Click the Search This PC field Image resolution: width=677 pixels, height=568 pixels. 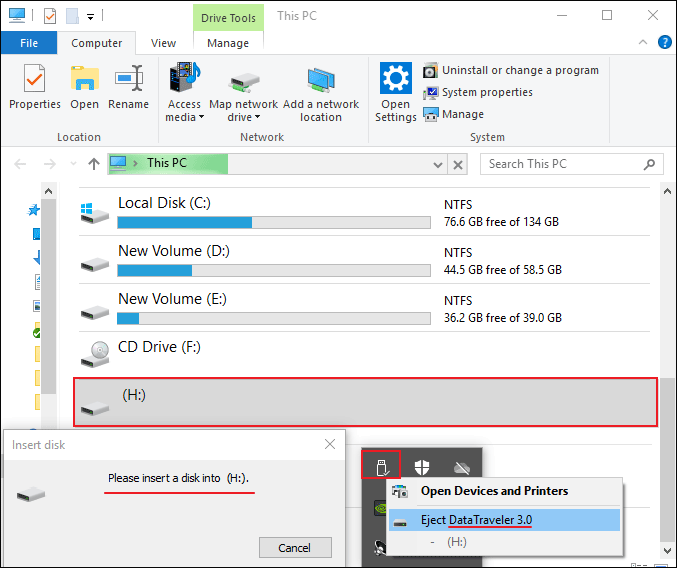(572, 164)
